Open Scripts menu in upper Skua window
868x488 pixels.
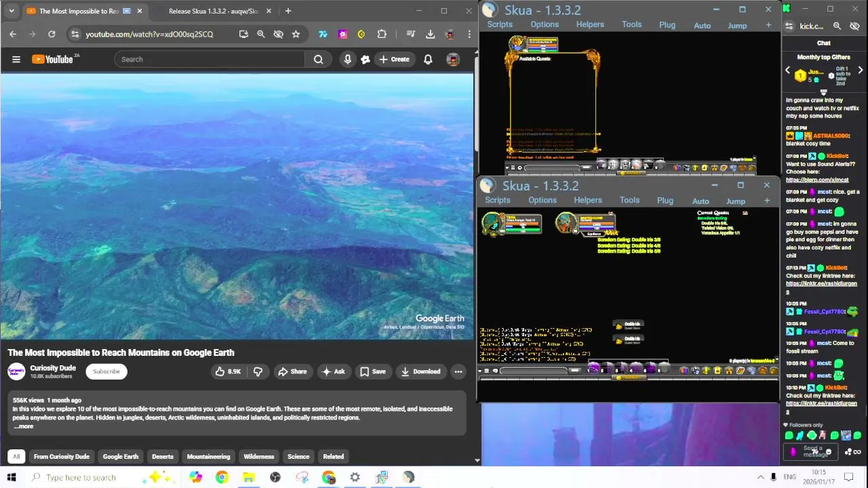[500, 24]
